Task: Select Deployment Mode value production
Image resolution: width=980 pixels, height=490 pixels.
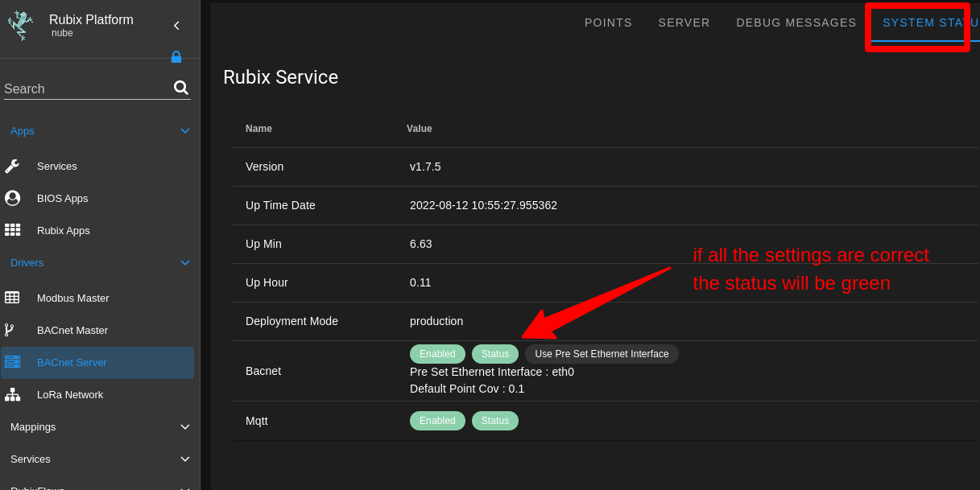Action: point(436,321)
